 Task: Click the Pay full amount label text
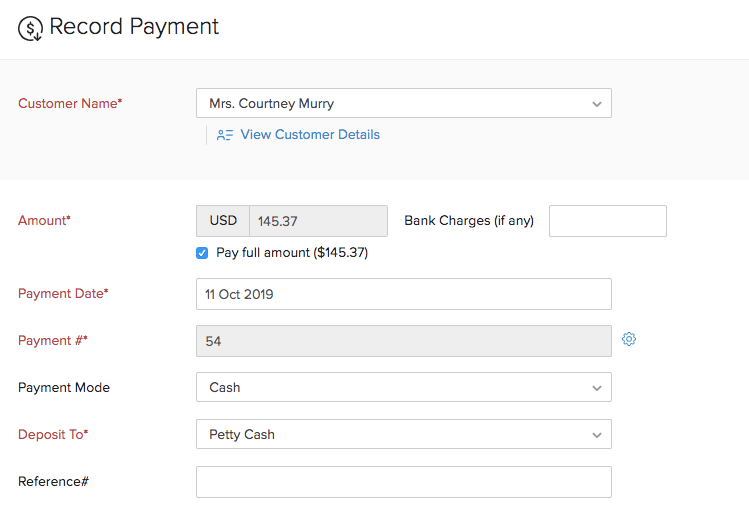[x=292, y=253]
